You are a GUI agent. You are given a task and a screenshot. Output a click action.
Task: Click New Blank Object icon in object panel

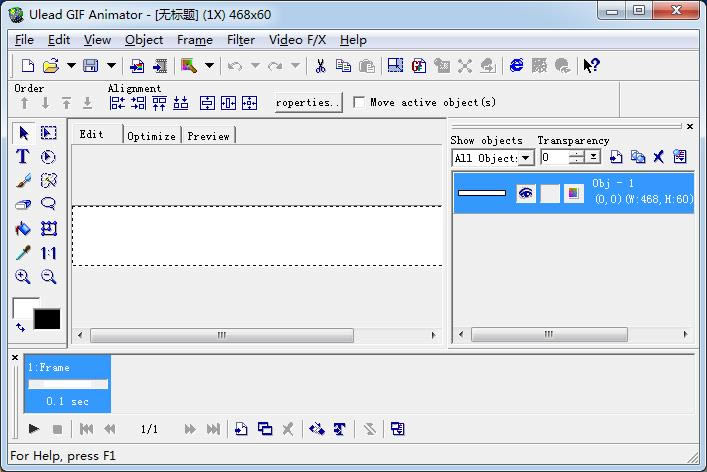(x=616, y=157)
